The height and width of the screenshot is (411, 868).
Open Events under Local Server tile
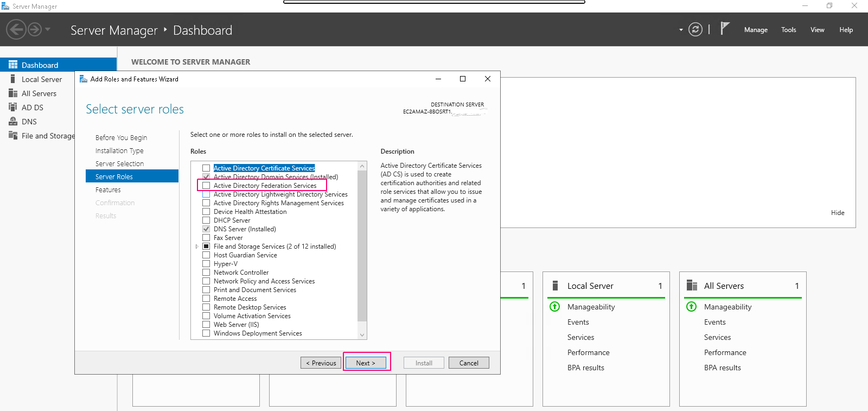coord(578,322)
